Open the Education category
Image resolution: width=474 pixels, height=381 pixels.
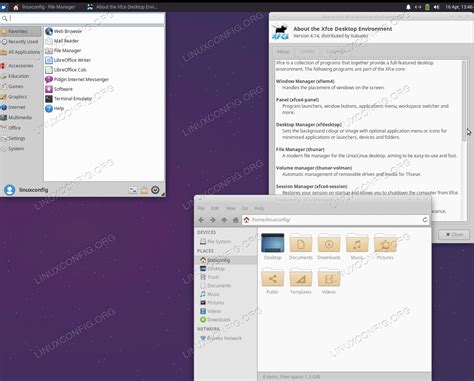click(21, 76)
